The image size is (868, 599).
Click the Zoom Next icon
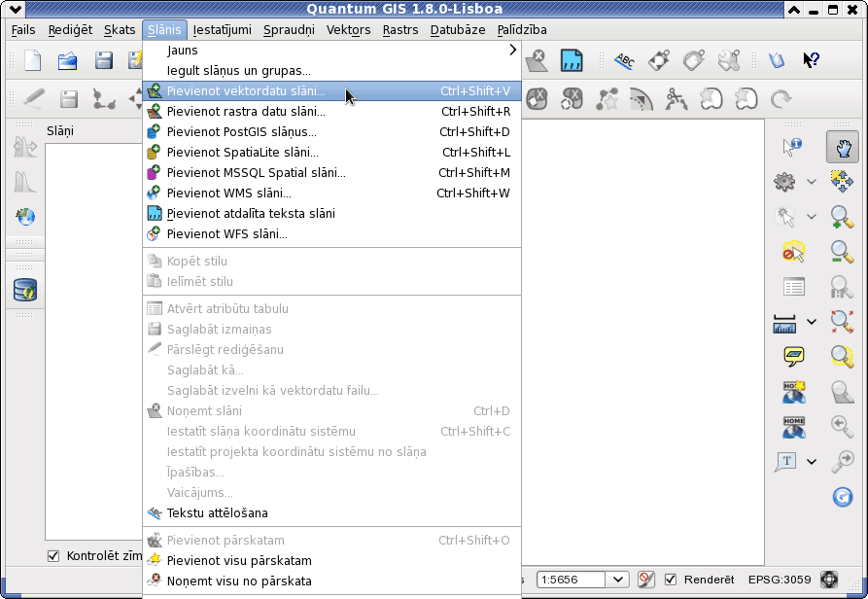pyautogui.click(x=842, y=461)
